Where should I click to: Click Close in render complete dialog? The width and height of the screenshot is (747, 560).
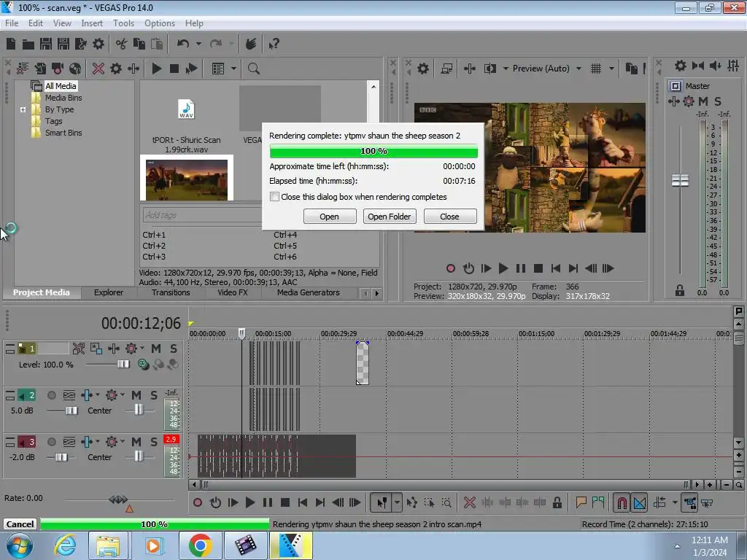click(x=449, y=216)
